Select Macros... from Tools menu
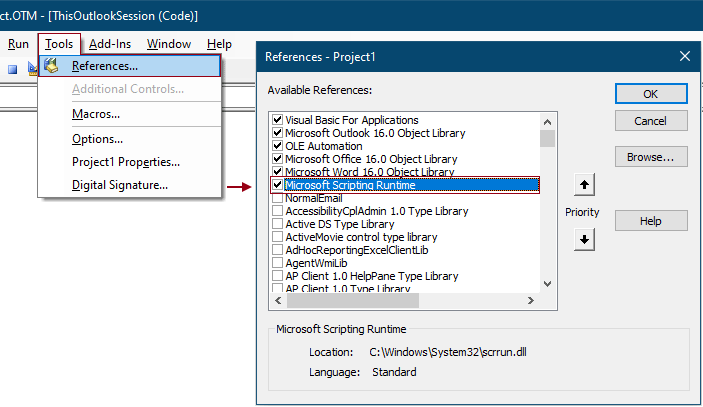Viewport: 703px width, 407px height. click(x=96, y=114)
